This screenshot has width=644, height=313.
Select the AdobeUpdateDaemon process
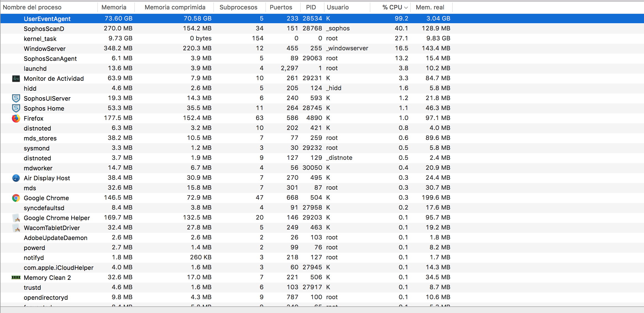coord(322,238)
